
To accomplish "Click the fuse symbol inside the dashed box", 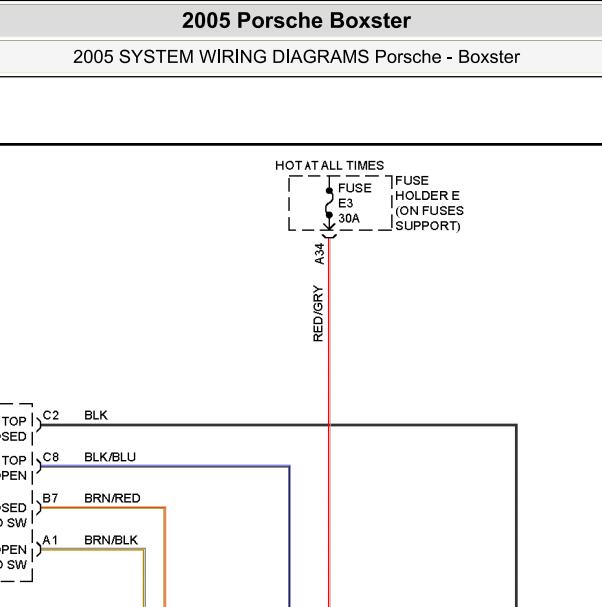I will 329,203.
